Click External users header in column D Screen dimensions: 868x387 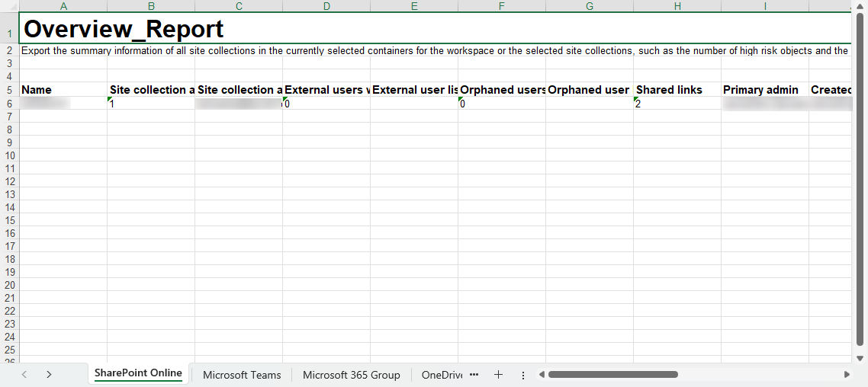point(326,90)
